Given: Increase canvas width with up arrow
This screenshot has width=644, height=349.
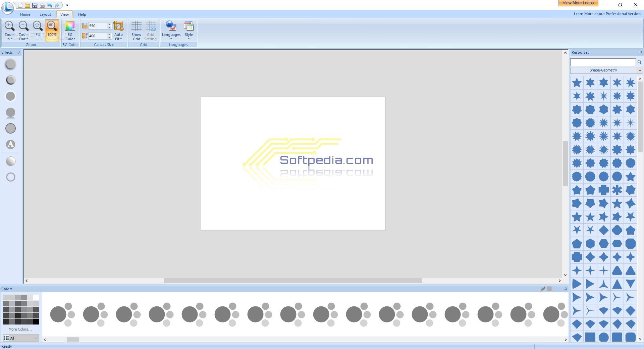Looking at the screenshot, I should tap(109, 24).
